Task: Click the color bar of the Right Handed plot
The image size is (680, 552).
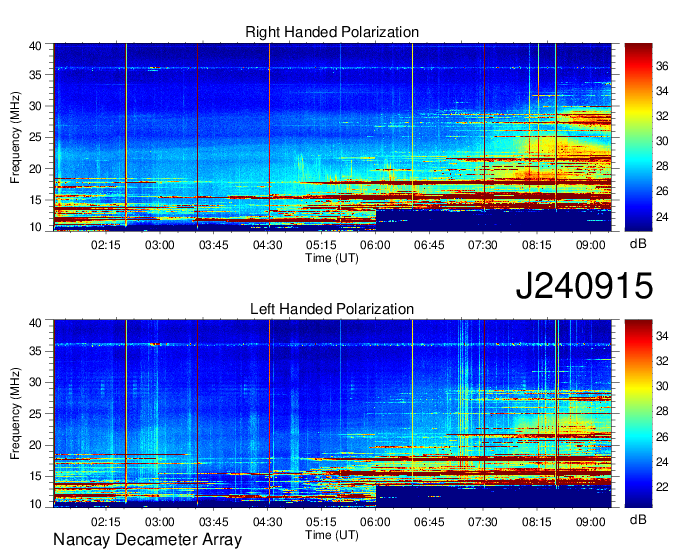Action: (x=638, y=137)
